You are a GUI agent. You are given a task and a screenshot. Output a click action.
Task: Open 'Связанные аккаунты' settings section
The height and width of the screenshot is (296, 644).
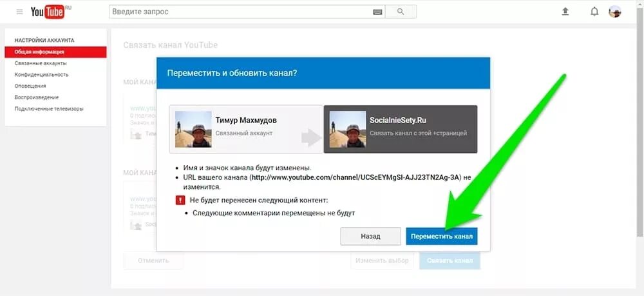pyautogui.click(x=41, y=63)
